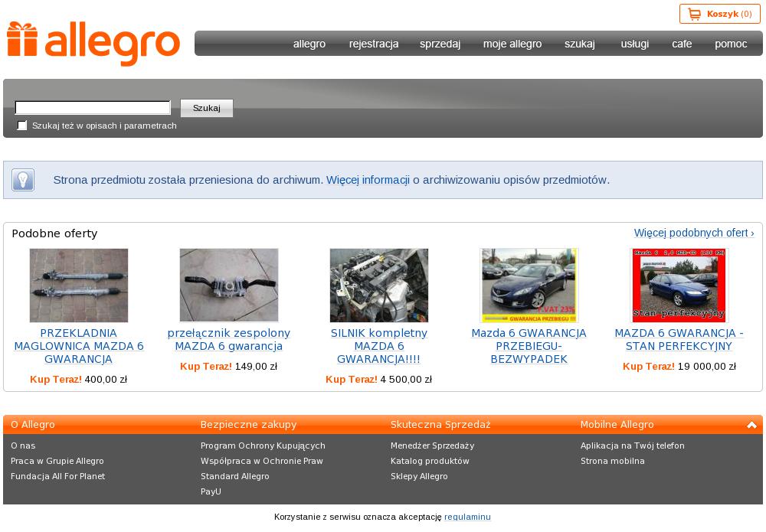Open PRZEKLADNIA MAGLOWNICA MAZDA 6 offer link
Viewport: 766px width, 532px height.
pos(79,346)
